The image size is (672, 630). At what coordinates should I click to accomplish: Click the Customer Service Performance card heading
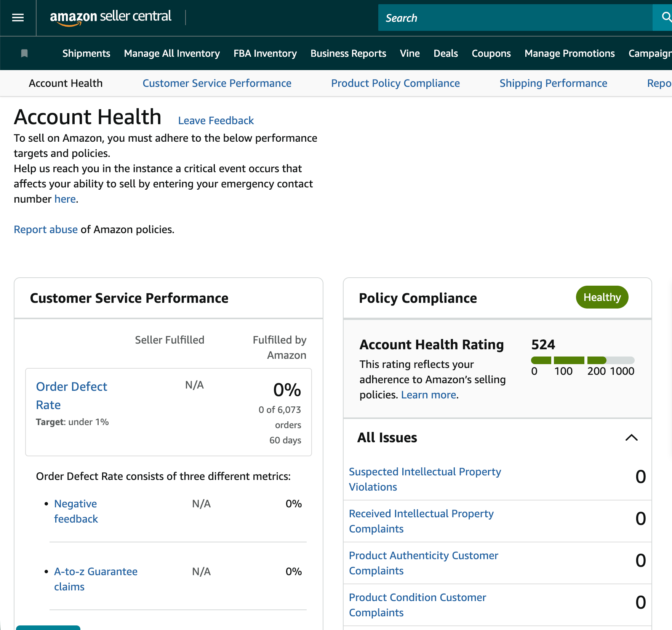[x=129, y=298]
